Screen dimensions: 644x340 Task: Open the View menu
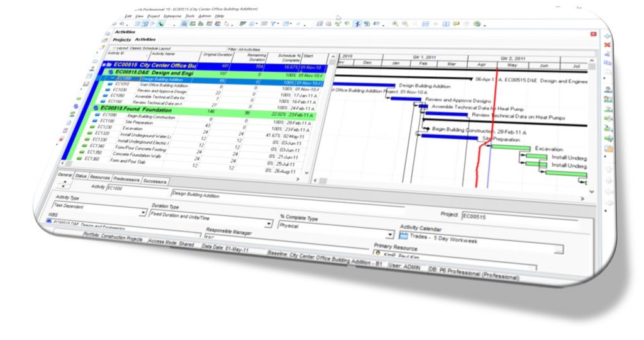140,16
